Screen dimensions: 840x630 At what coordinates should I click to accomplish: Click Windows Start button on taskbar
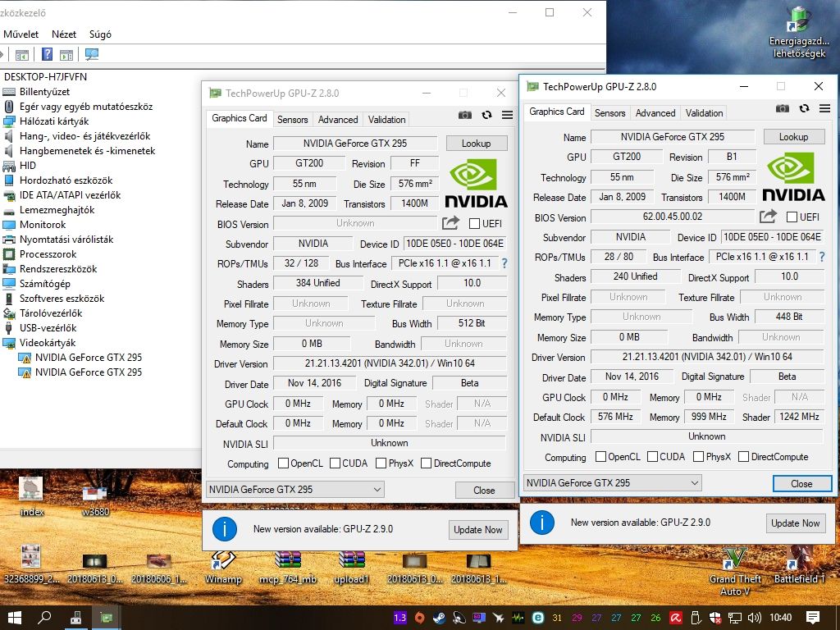15,617
